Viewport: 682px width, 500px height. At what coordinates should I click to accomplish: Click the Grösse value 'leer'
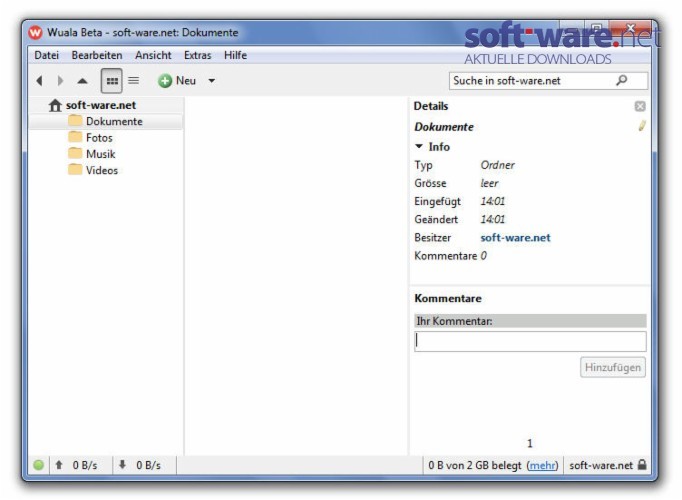tap(489, 183)
